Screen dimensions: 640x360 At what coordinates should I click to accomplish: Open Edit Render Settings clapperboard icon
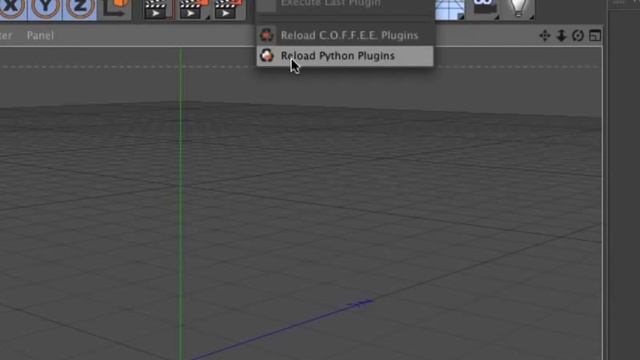(x=229, y=9)
